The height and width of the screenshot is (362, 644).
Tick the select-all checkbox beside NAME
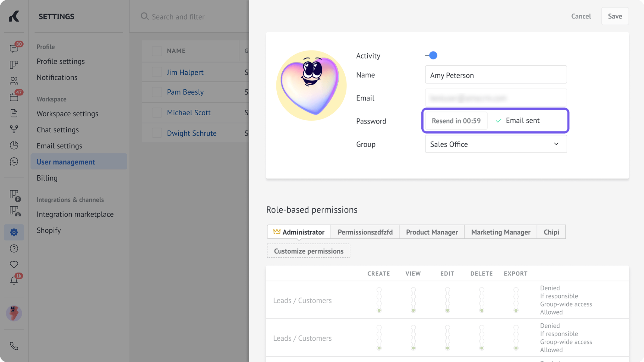(x=157, y=51)
